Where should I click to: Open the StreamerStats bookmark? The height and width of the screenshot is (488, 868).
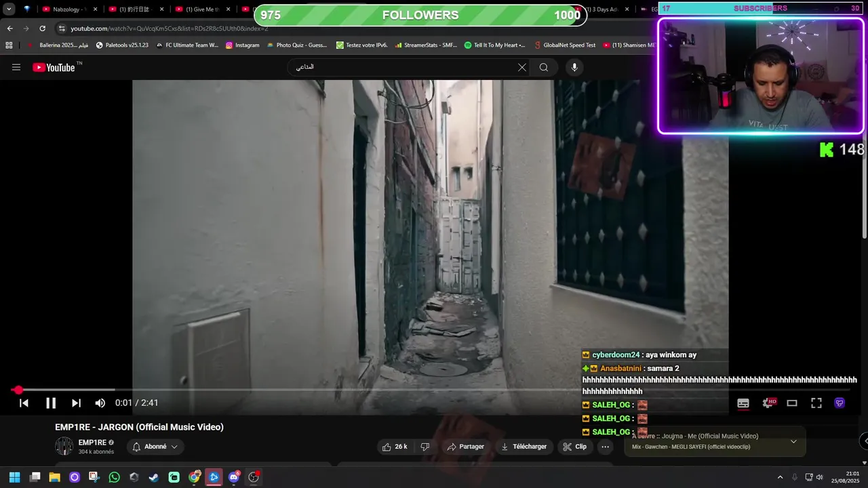point(425,45)
